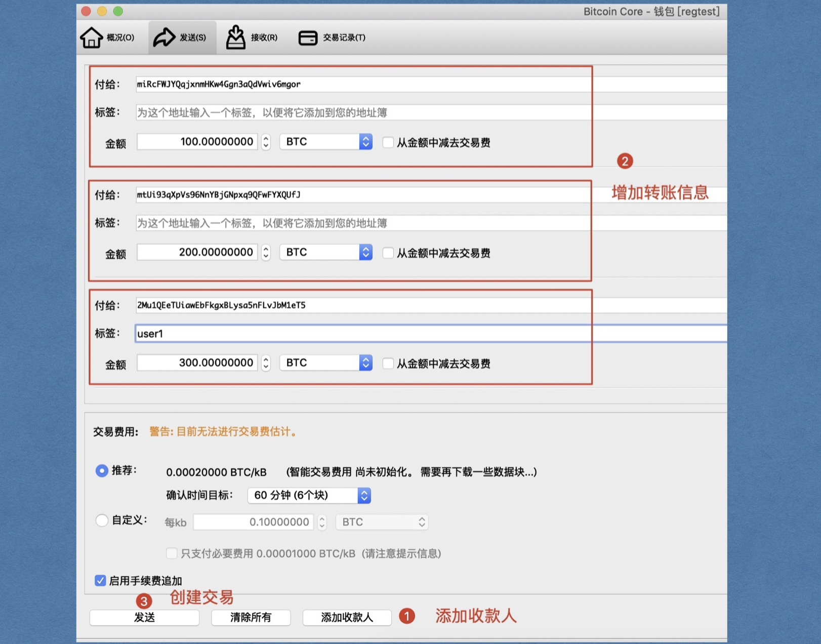Open custom fee BTC unit dropdown
821x644 pixels.
(382, 522)
